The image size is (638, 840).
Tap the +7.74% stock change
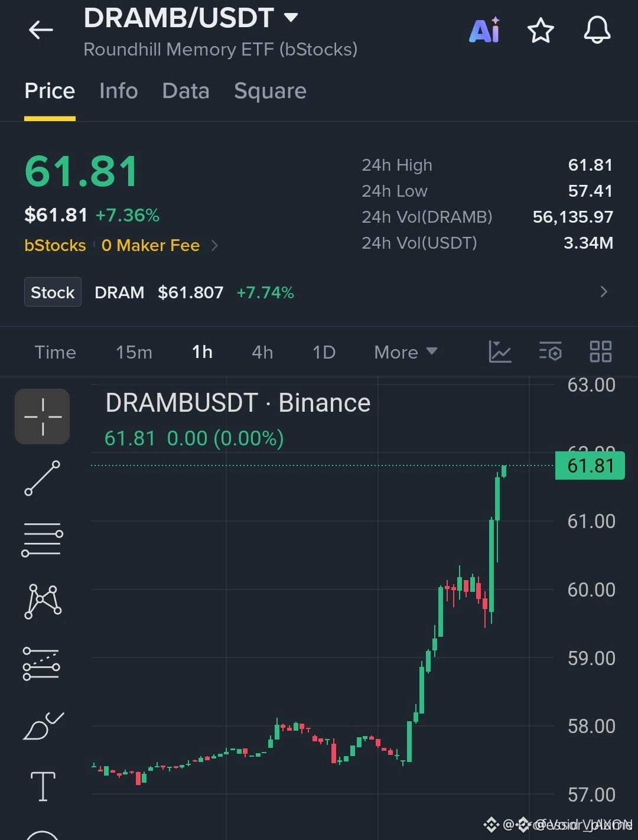point(265,292)
